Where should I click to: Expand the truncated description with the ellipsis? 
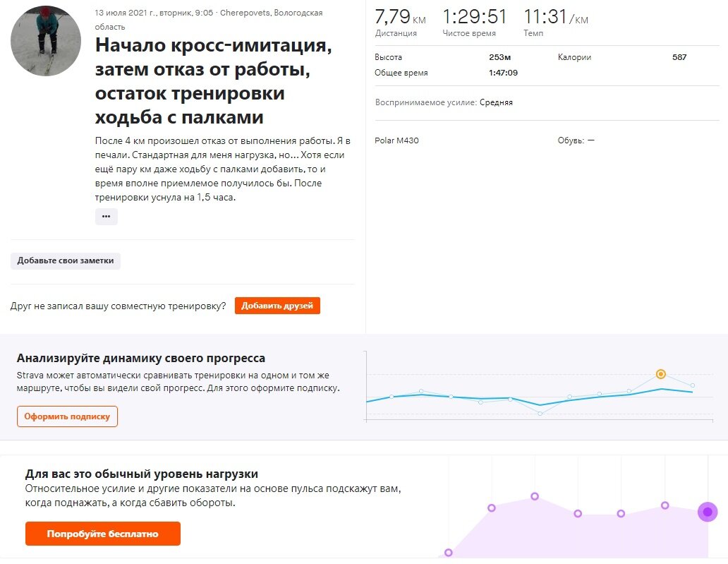[x=106, y=216]
